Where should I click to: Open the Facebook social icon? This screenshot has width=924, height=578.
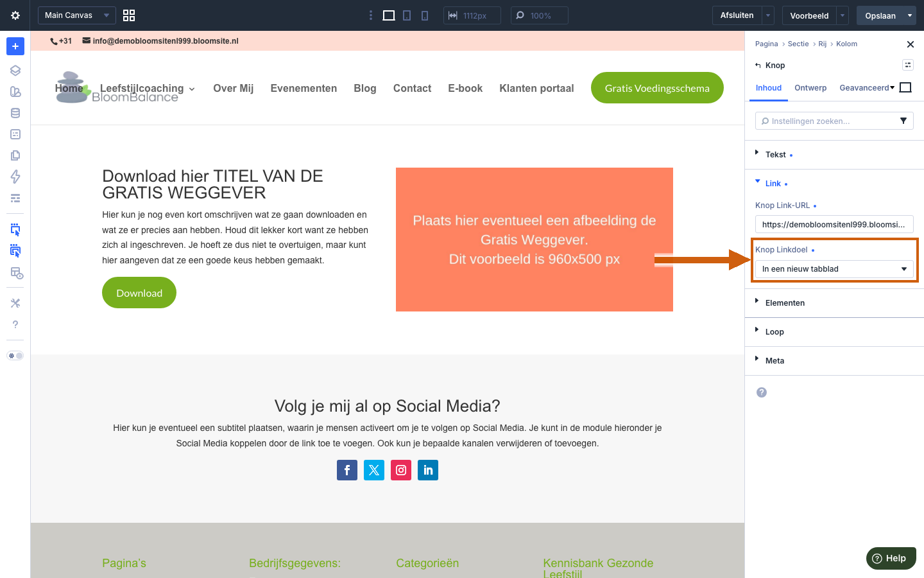point(347,470)
